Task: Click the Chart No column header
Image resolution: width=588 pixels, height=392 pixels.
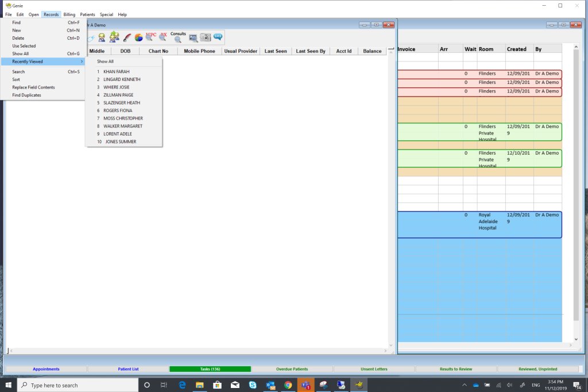Action: pos(158,51)
